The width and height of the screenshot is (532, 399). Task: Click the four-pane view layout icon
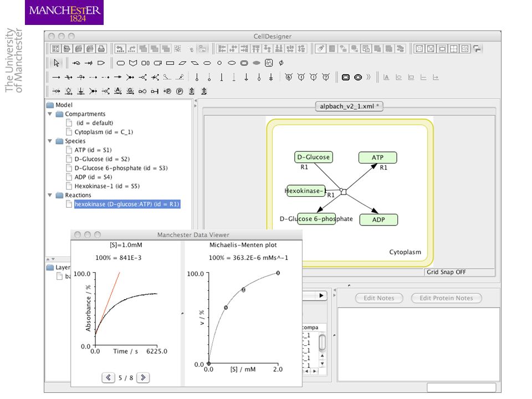tap(453, 49)
